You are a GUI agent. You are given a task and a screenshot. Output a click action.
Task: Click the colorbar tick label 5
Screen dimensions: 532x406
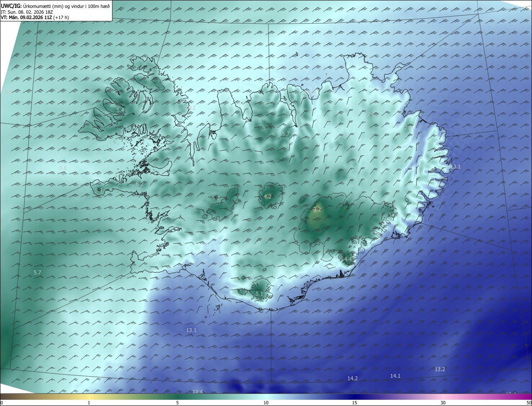pos(177,403)
